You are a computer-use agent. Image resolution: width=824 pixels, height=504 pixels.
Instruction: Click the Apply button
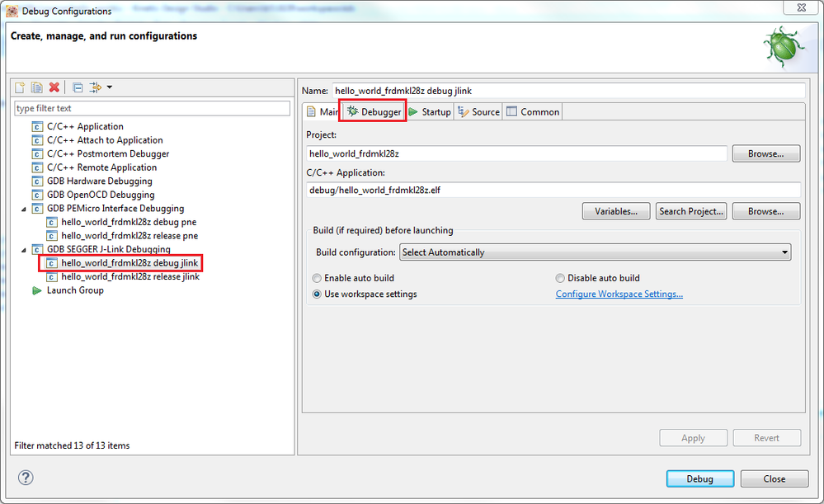693,438
